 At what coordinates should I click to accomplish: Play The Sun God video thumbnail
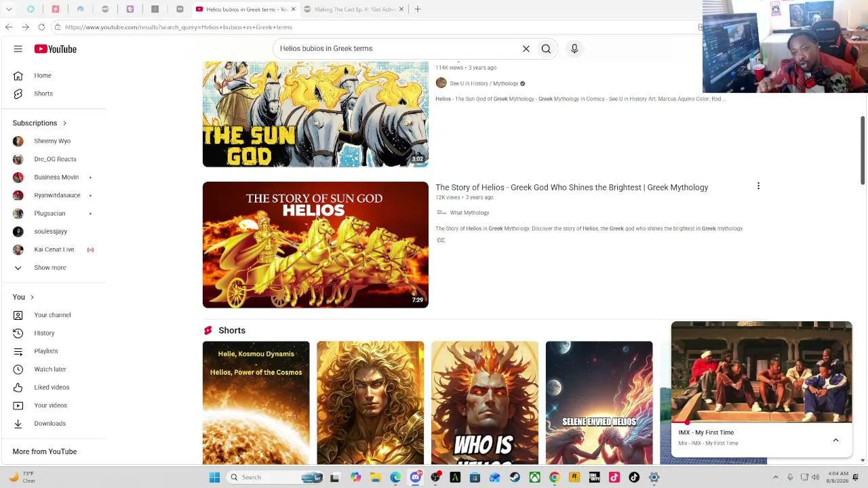click(x=315, y=114)
